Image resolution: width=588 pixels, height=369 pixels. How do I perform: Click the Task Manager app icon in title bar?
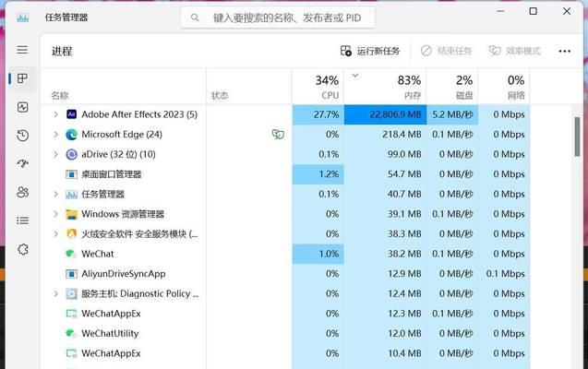pyautogui.click(x=22, y=18)
